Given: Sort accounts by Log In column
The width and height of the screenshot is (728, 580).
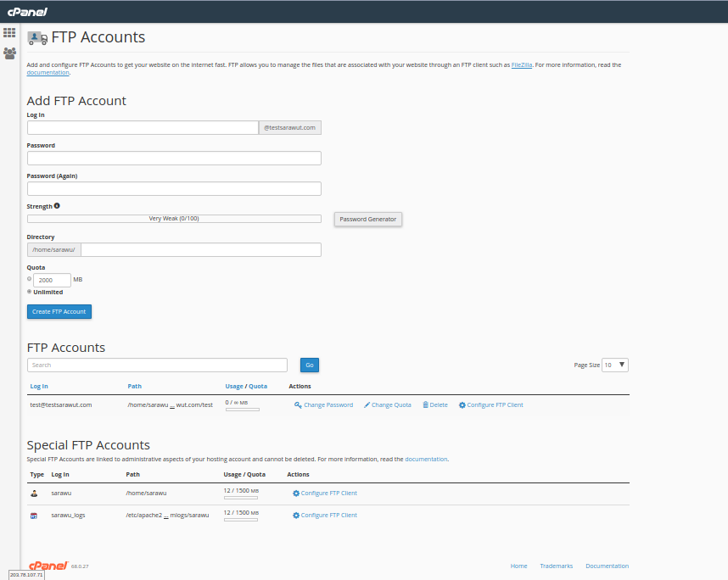Looking at the screenshot, I should click(39, 387).
